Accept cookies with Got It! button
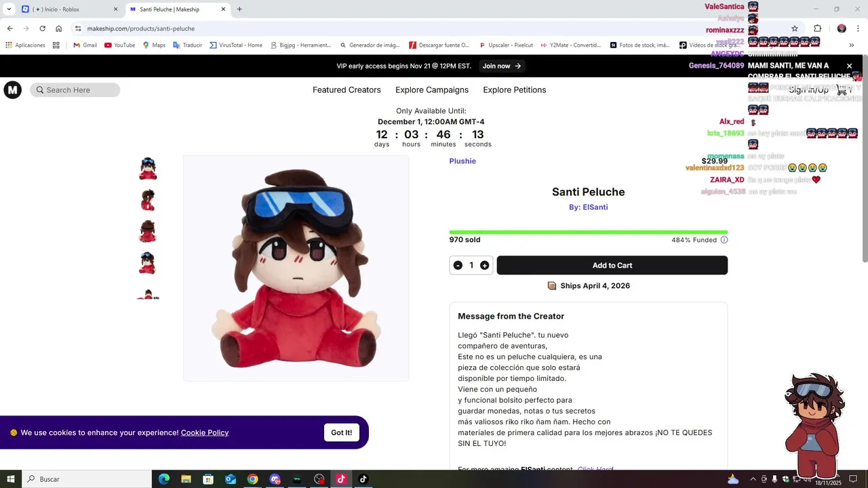The height and width of the screenshot is (488, 868). pos(342,432)
